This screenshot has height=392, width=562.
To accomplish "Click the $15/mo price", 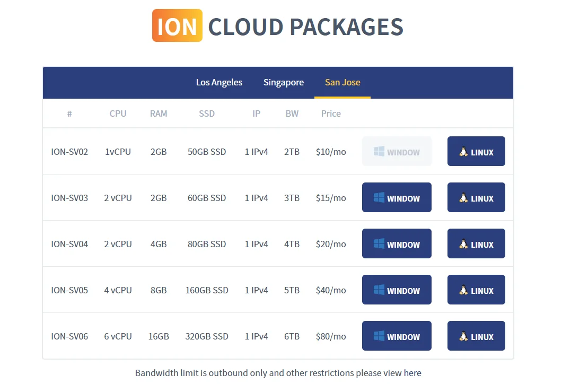I will tap(331, 198).
